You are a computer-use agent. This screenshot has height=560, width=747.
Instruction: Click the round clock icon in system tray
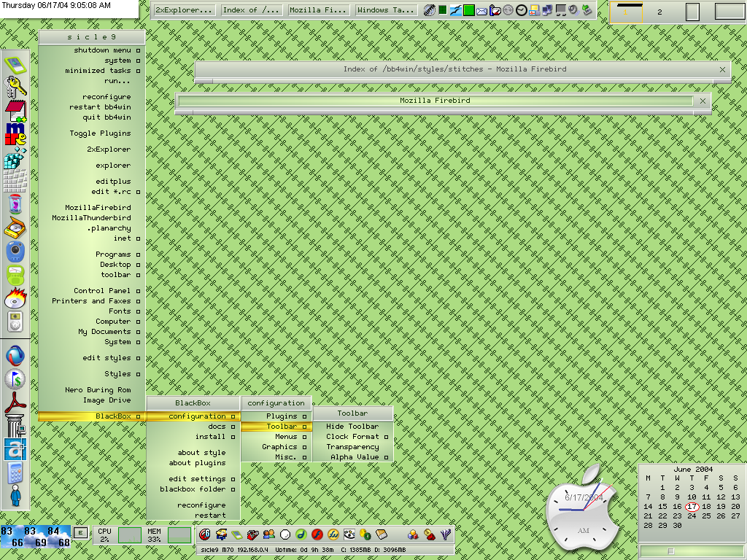(521, 10)
